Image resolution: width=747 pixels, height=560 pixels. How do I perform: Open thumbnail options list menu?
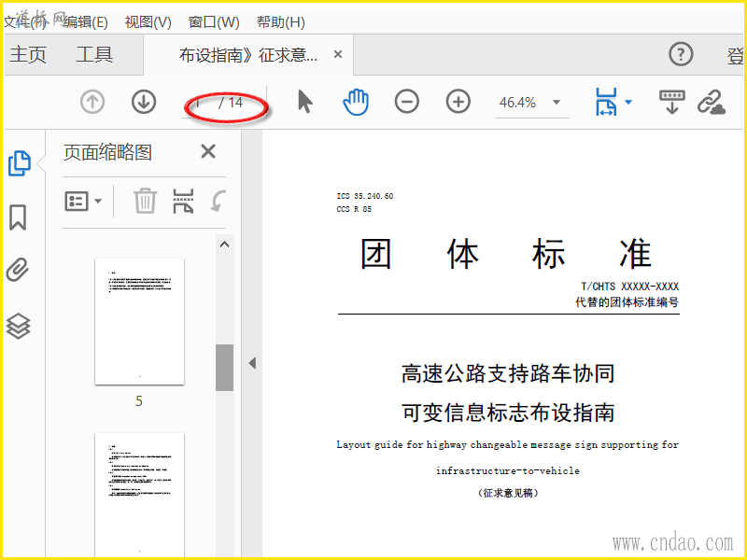tap(83, 201)
